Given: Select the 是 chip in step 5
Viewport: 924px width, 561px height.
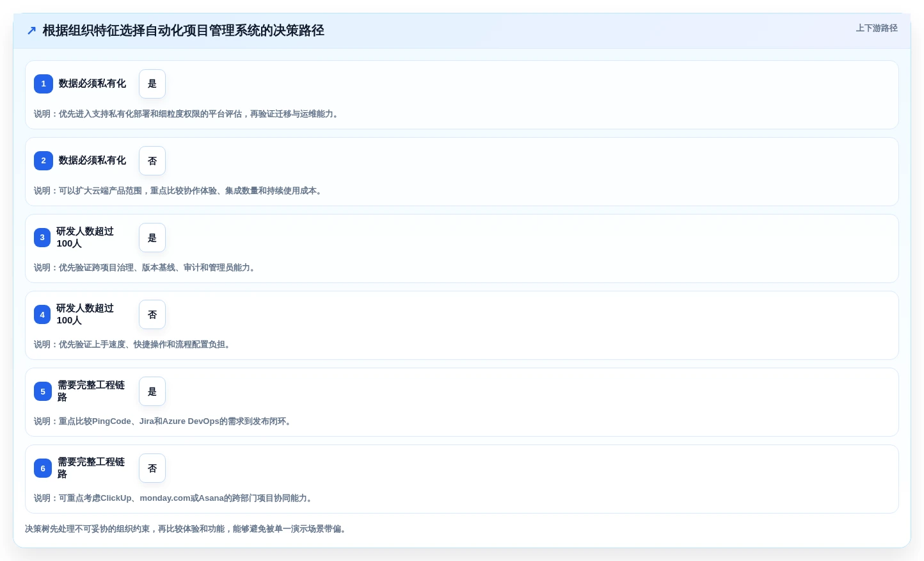Looking at the screenshot, I should (152, 391).
